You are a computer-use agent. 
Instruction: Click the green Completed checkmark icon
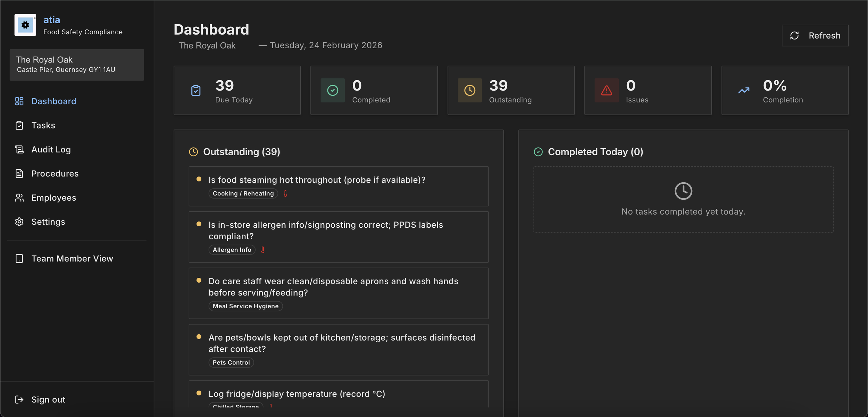(332, 90)
